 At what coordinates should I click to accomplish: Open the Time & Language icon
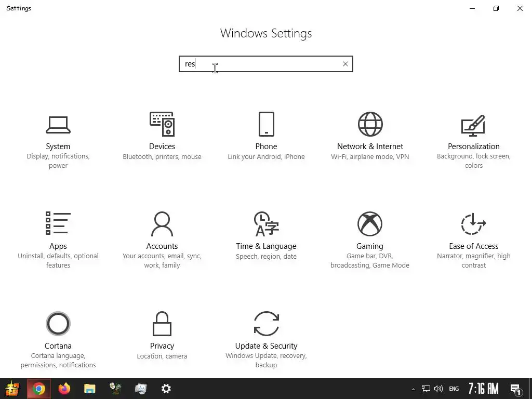[x=267, y=224]
